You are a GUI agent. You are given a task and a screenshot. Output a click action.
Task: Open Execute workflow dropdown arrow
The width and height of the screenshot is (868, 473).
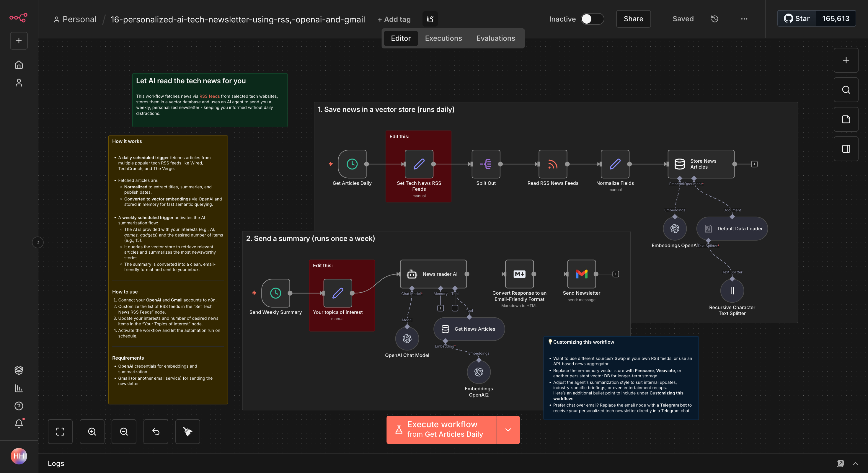508,430
